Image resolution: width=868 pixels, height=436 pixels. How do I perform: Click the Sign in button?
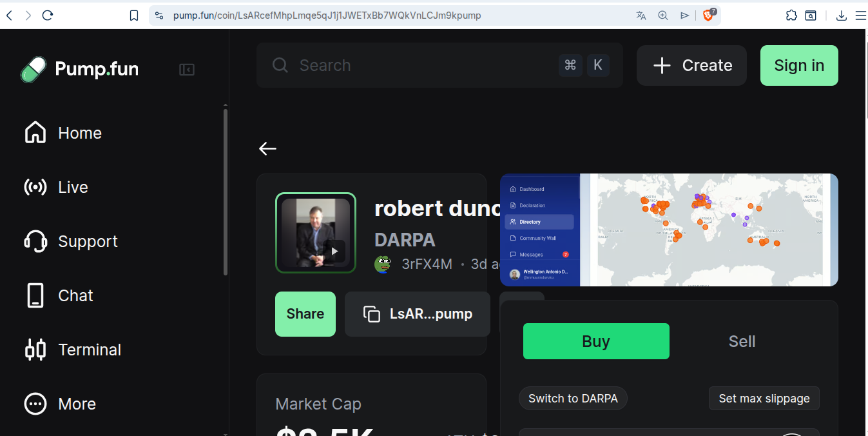[x=799, y=65]
